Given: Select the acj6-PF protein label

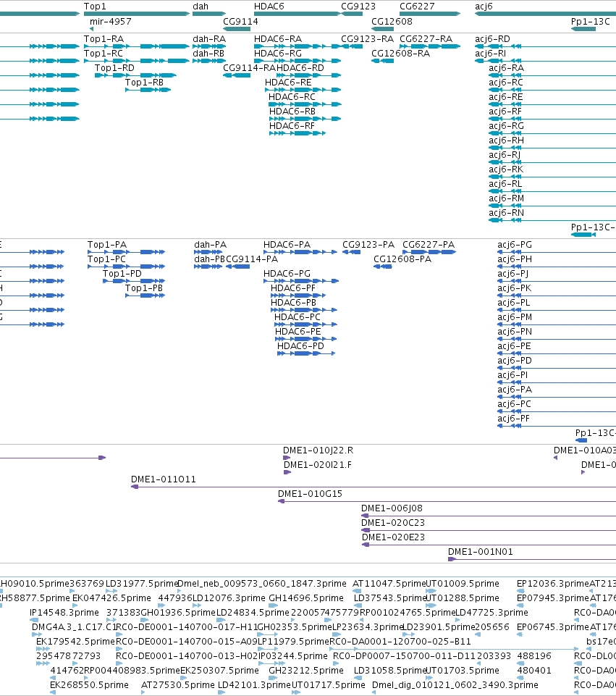Looking at the screenshot, I should [513, 418].
